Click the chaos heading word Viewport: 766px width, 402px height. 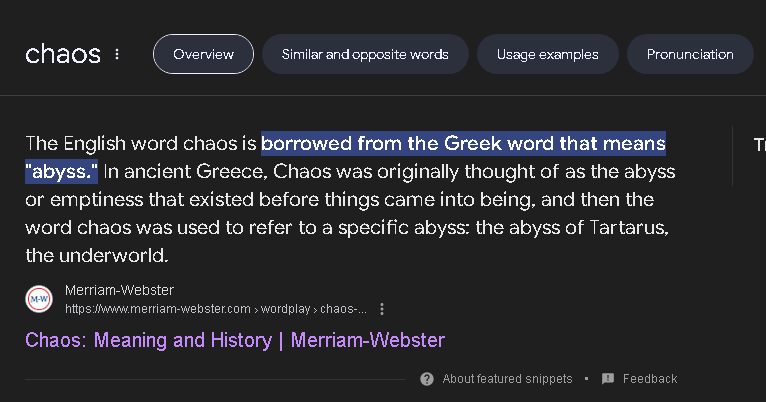62,54
